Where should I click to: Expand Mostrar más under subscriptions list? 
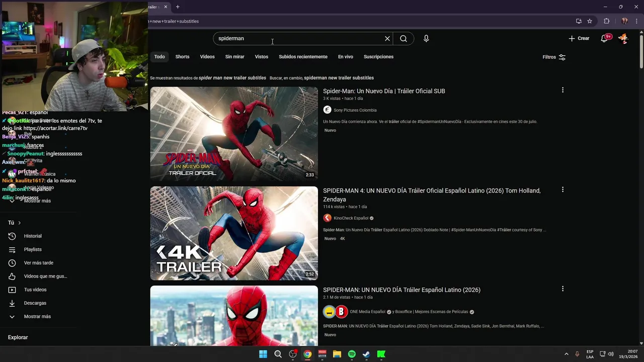(x=37, y=201)
